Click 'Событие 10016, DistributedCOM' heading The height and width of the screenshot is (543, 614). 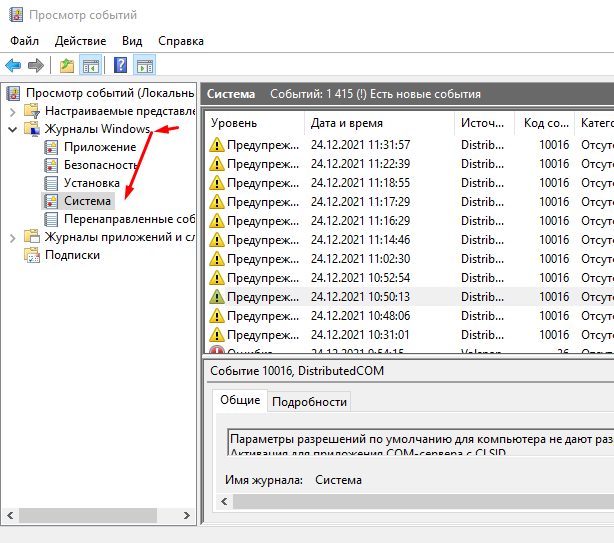pyautogui.click(x=297, y=371)
